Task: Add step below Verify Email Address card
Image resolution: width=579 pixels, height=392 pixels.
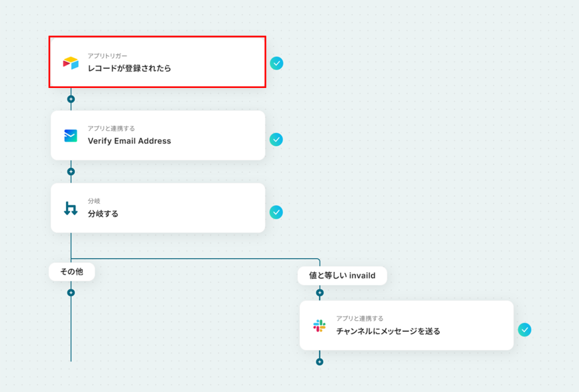Action: [71, 172]
